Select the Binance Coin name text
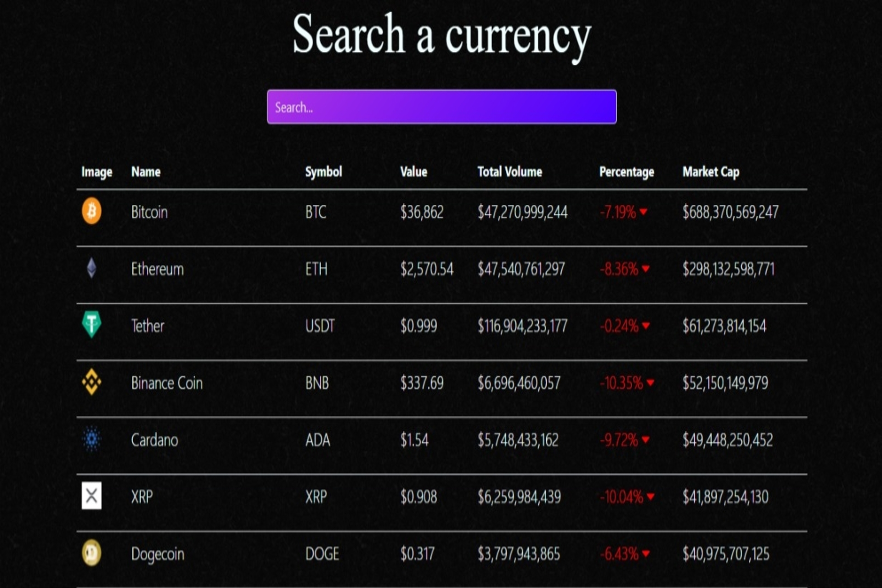The height and width of the screenshot is (588, 882). (167, 383)
